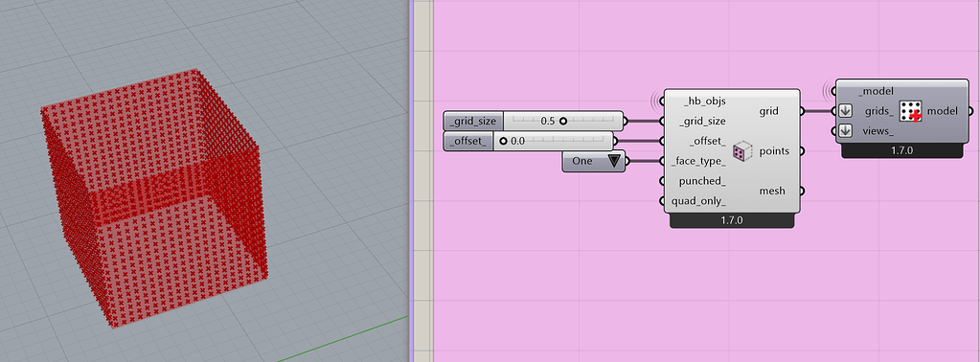Screen dimensions: 980x362
Task: Click the Assign Grids and Views component icon
Action: pos(911,111)
